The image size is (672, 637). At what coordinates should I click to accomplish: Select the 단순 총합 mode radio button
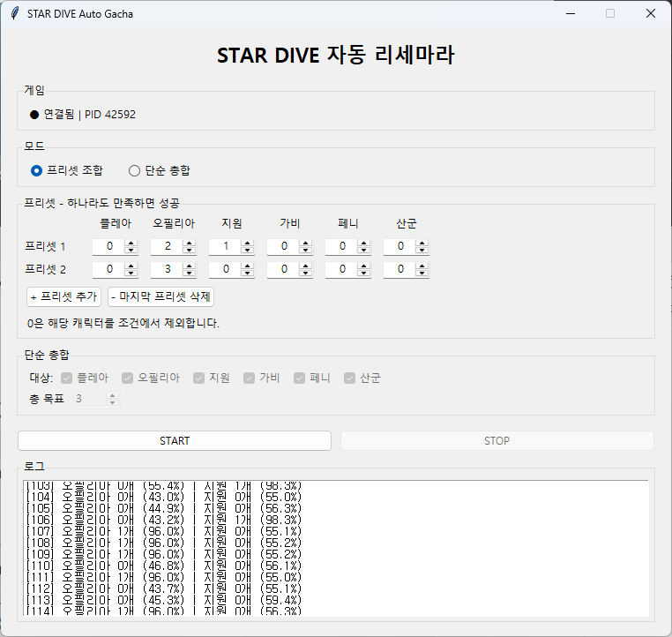134,170
